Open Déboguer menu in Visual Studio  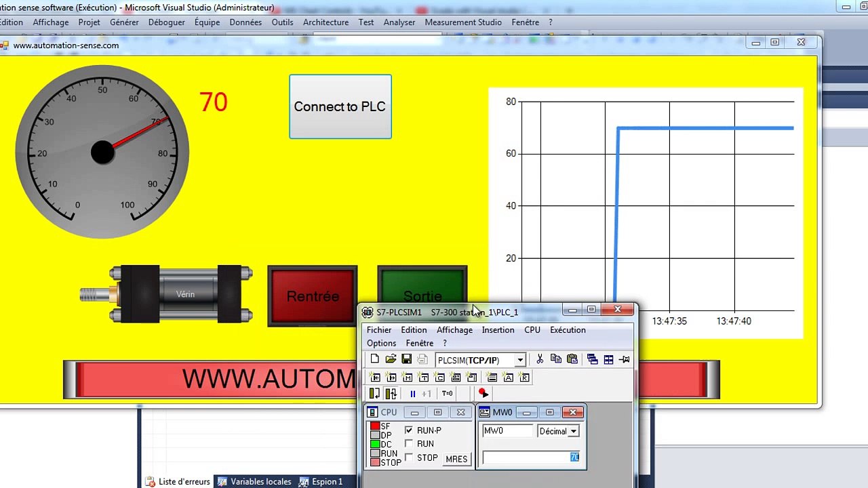[x=166, y=22]
